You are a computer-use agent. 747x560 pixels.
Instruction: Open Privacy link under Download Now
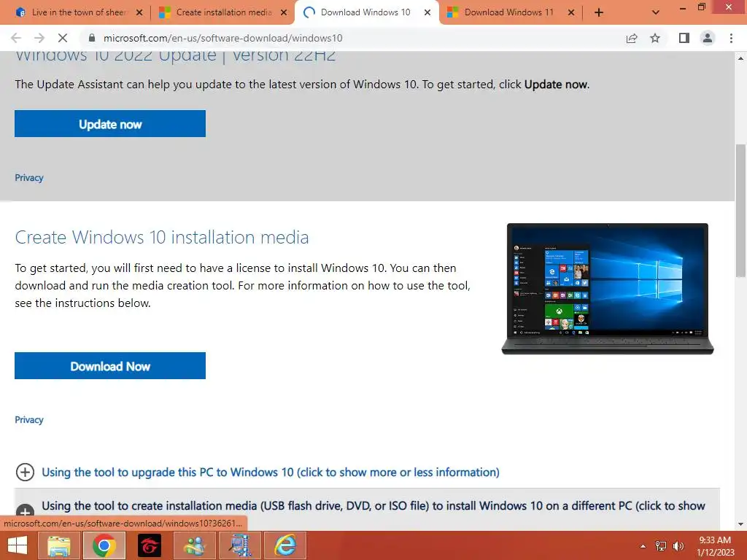point(29,419)
